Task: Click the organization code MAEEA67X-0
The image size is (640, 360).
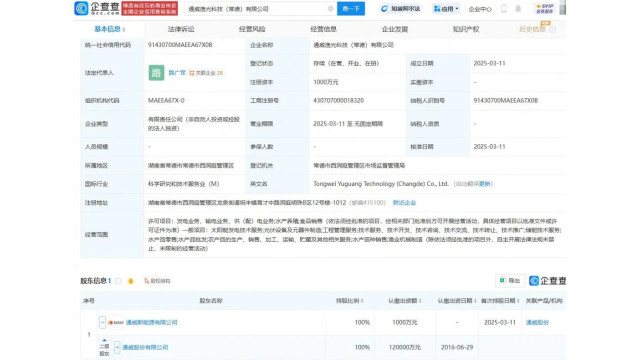Action: tap(166, 100)
